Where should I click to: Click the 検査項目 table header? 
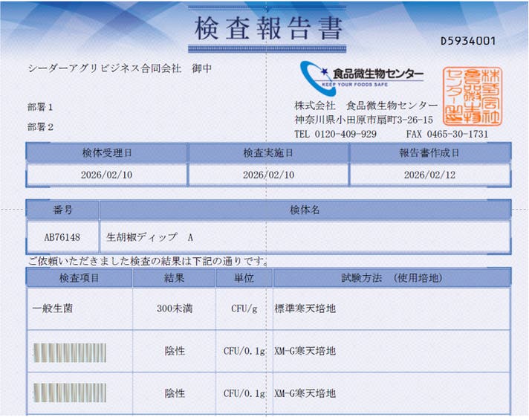tap(79, 277)
